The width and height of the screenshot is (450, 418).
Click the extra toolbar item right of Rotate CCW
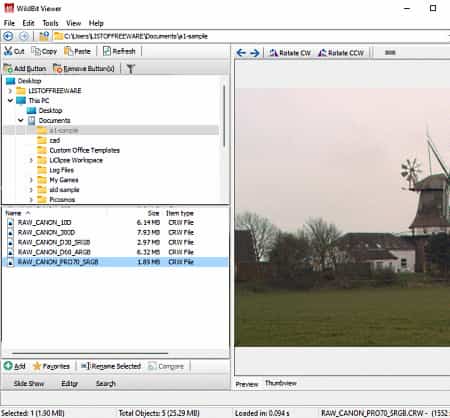[x=390, y=53]
